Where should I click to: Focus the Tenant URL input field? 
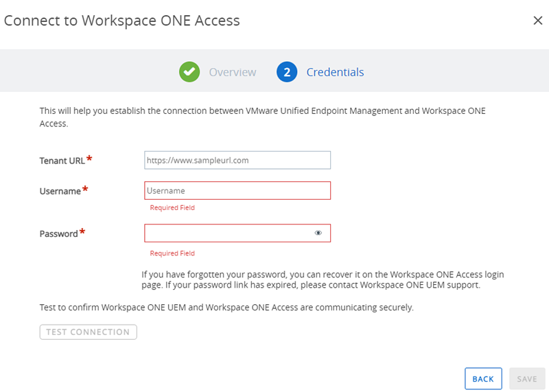click(237, 160)
